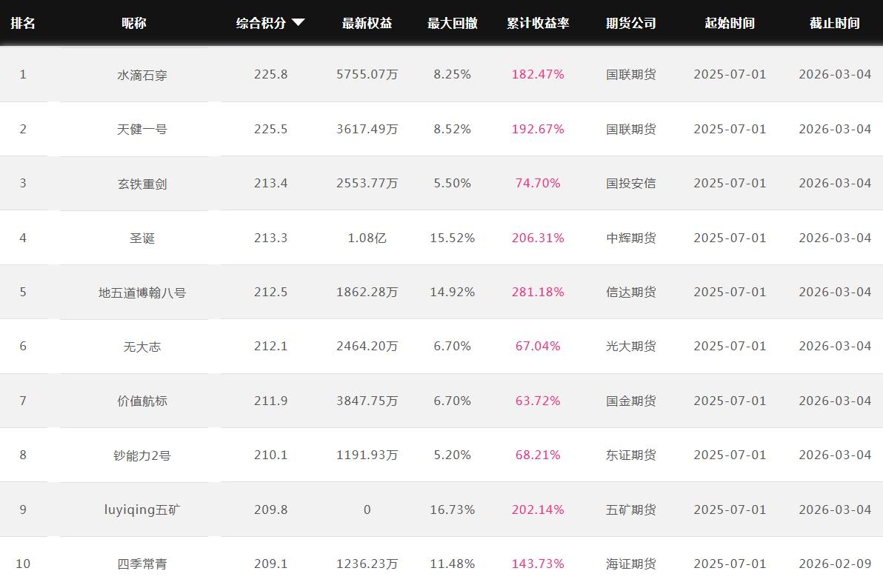Sort by 最新权益 column header
The height and width of the screenshot is (588, 883).
pyautogui.click(x=367, y=23)
